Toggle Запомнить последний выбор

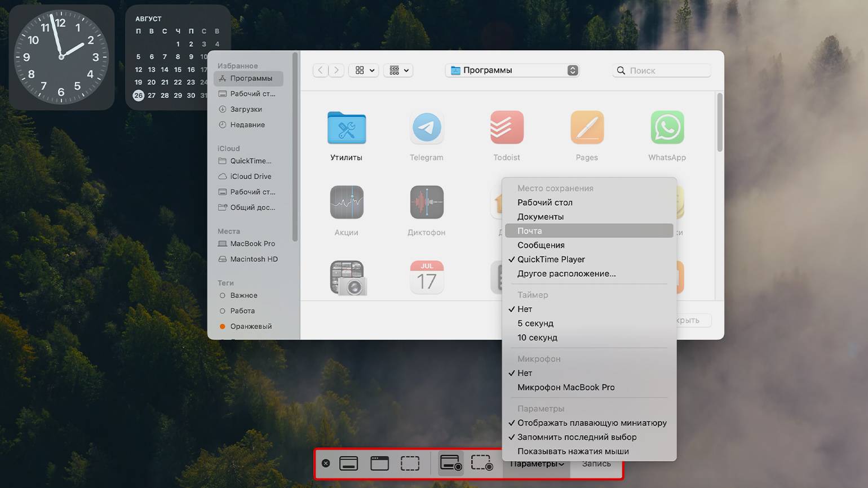[x=589, y=437]
